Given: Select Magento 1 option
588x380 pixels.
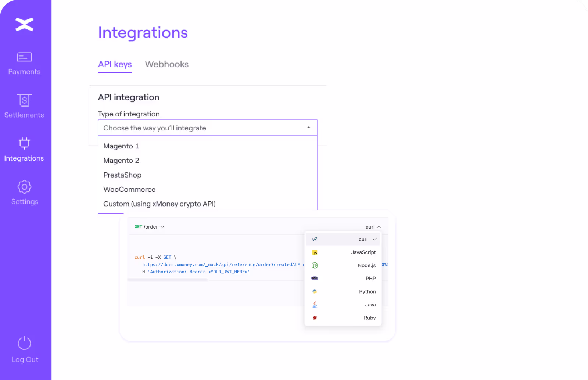Looking at the screenshot, I should coord(208,146).
